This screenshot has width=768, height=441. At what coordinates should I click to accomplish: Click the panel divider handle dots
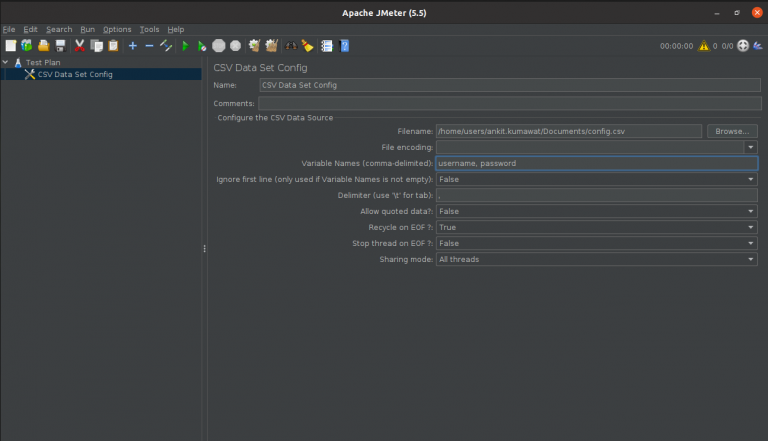204,249
